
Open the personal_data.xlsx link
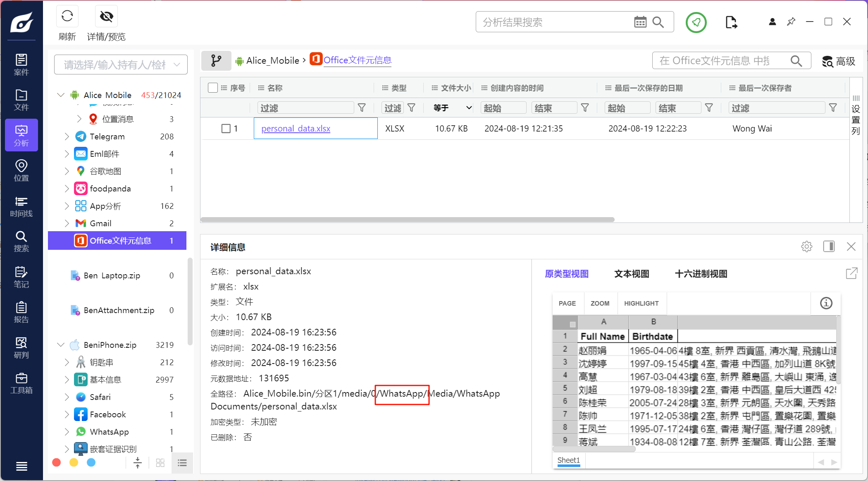pos(296,129)
